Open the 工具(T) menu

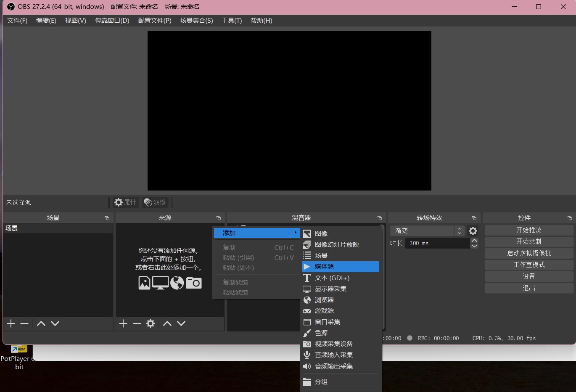click(x=231, y=20)
